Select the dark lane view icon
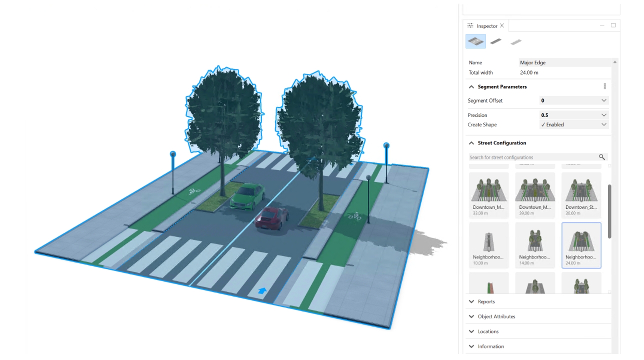644x360 pixels. coord(496,41)
